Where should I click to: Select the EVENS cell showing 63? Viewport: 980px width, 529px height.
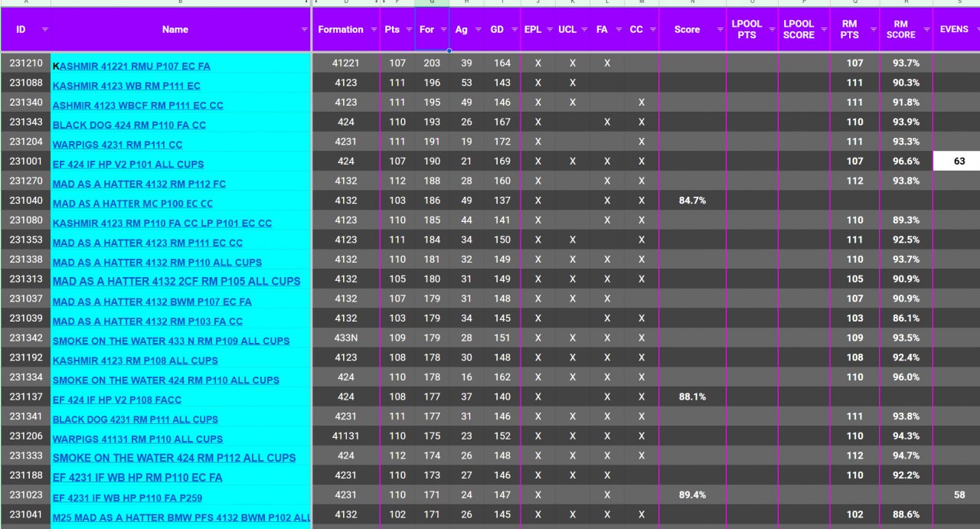(x=959, y=161)
